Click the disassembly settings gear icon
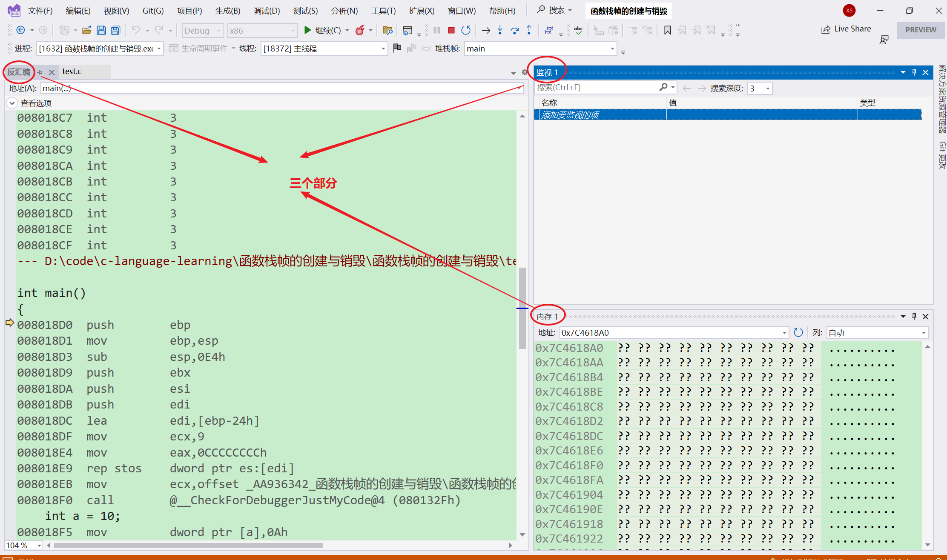The image size is (947, 560). point(525,72)
